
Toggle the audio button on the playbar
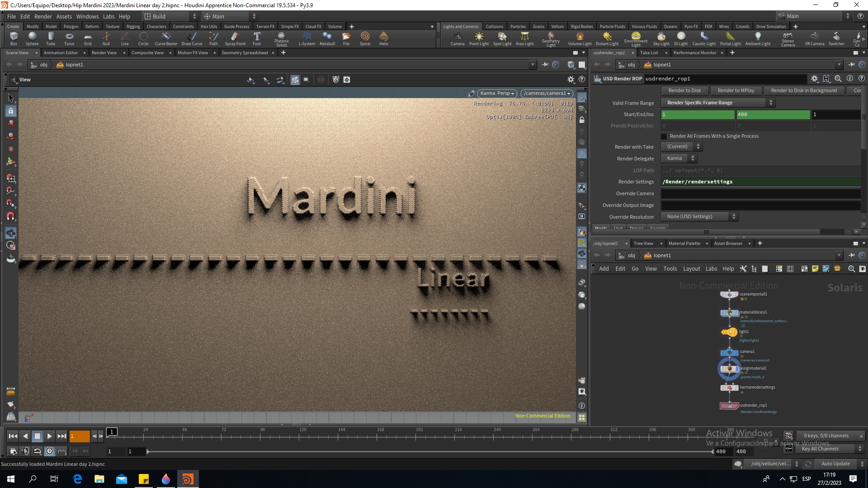tap(25, 451)
